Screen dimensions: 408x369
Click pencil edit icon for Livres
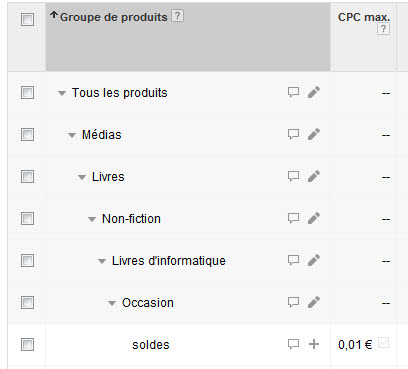click(x=314, y=176)
